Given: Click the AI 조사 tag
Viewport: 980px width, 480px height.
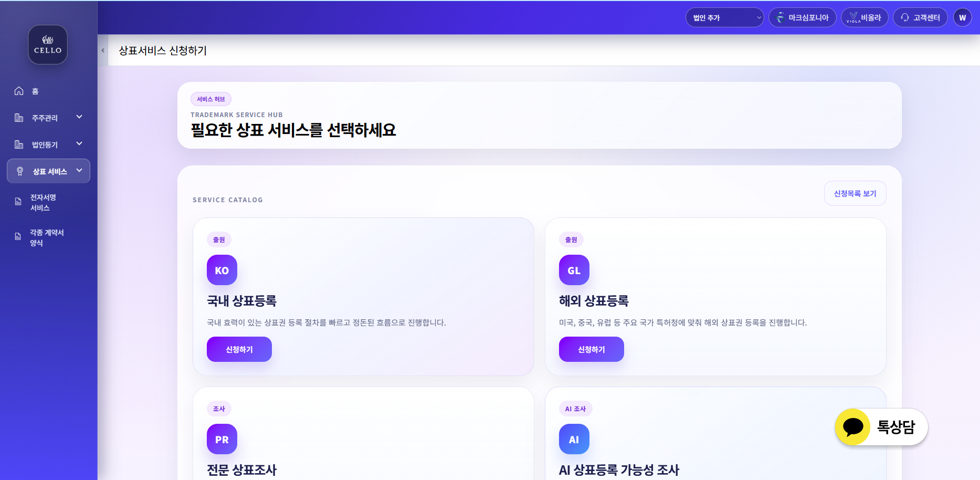Looking at the screenshot, I should point(576,409).
